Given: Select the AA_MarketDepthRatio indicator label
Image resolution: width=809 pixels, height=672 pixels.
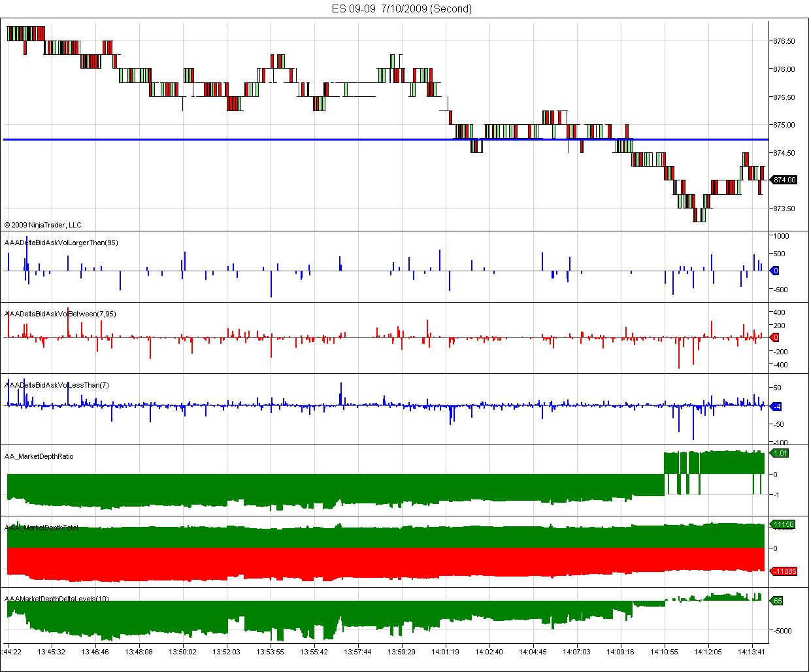Looking at the screenshot, I should [x=39, y=456].
